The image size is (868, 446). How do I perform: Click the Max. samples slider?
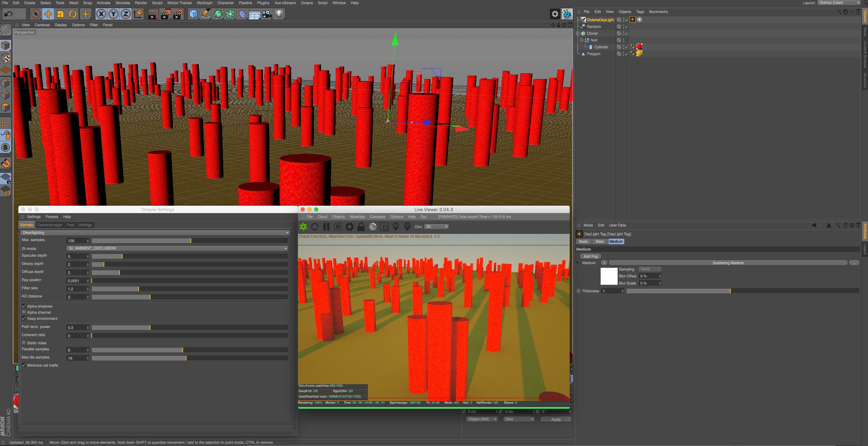190,241
